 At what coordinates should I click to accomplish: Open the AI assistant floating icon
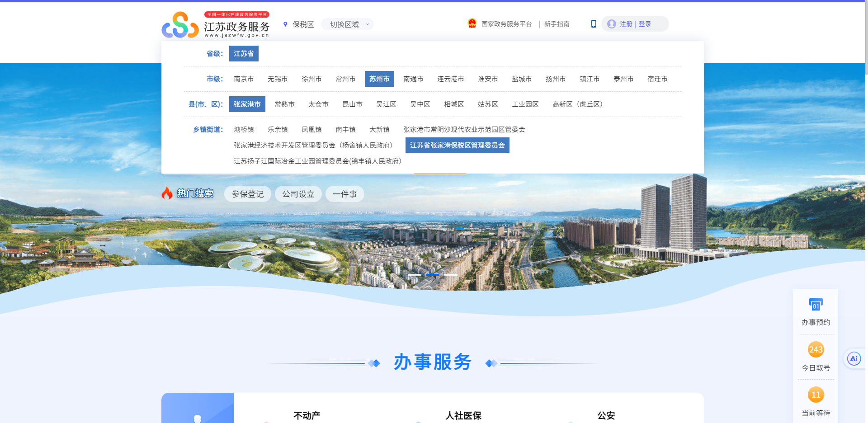(854, 359)
